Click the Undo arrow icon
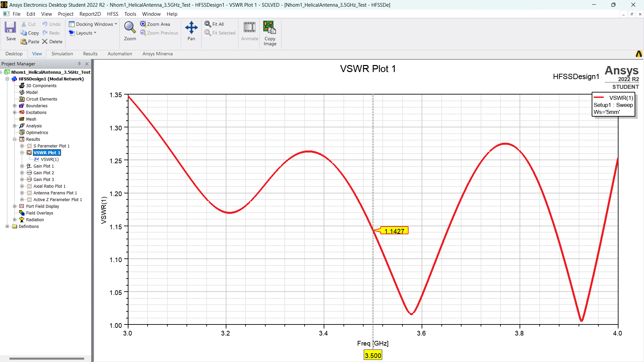 (x=45, y=24)
